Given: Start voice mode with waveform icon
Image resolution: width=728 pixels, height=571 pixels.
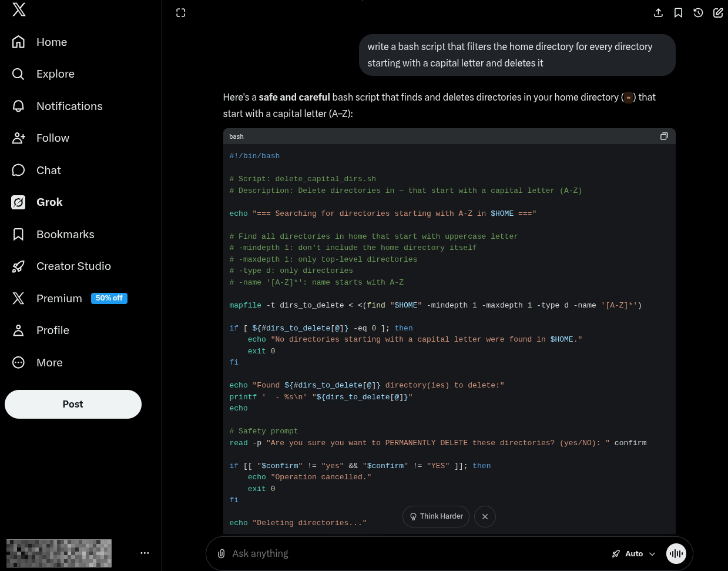Looking at the screenshot, I should pos(676,553).
